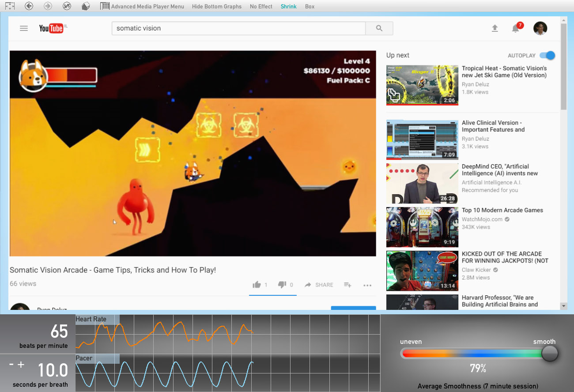Click the browser back arrow icon
Image resolution: width=574 pixels, height=392 pixels.
(x=29, y=6)
